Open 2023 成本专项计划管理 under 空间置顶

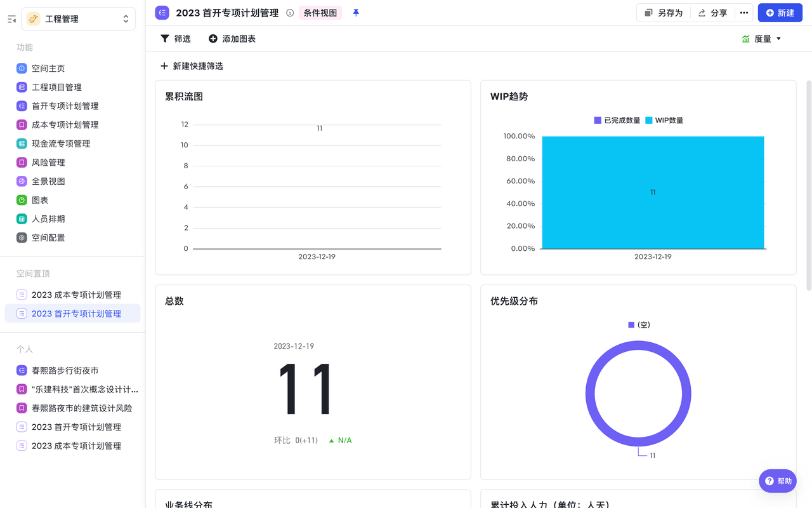click(72, 295)
